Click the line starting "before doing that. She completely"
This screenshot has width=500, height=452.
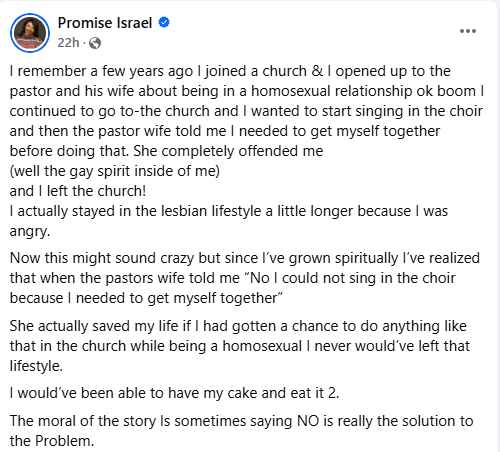[x=166, y=151]
